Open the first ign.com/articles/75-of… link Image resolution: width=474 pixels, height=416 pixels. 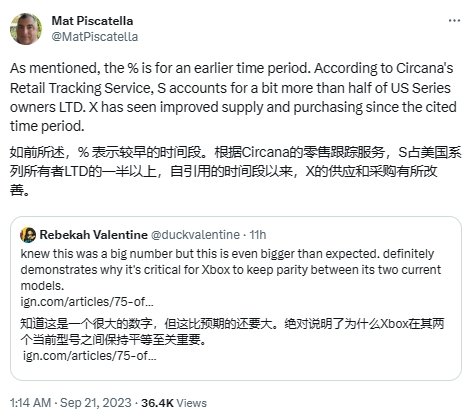click(87, 302)
